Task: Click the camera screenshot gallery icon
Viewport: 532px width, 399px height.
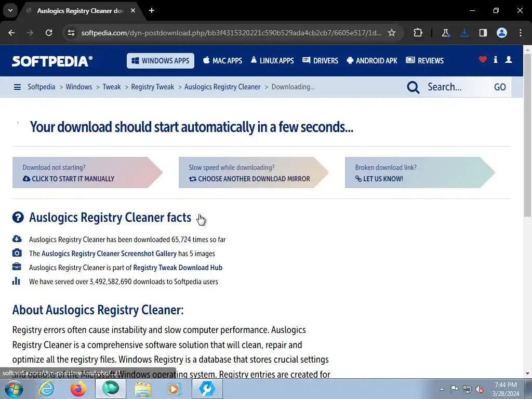Action: (17, 253)
